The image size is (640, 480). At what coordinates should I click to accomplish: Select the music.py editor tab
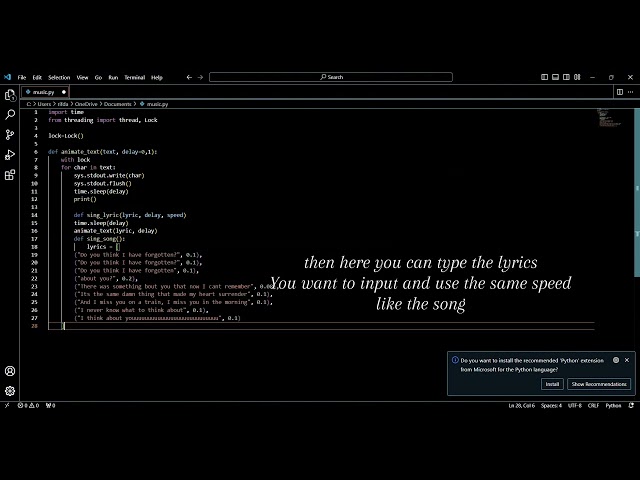coord(45,92)
